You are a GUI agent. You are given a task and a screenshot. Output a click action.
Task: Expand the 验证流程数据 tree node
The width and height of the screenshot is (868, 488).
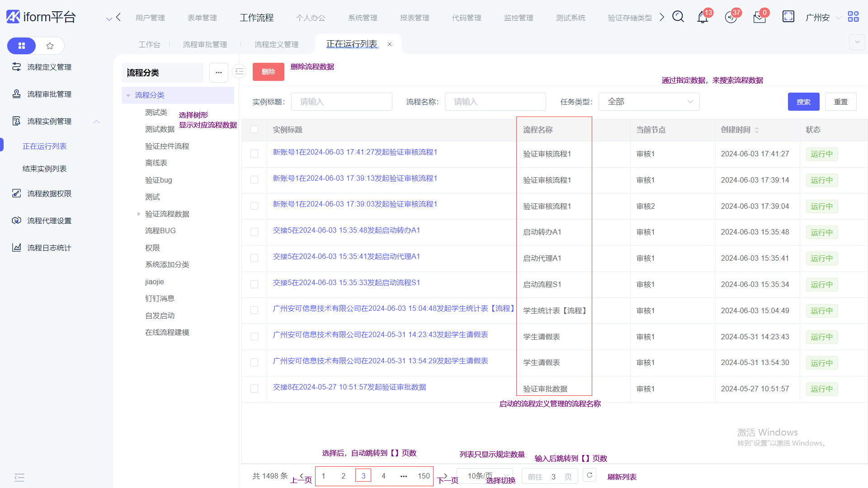(x=139, y=214)
